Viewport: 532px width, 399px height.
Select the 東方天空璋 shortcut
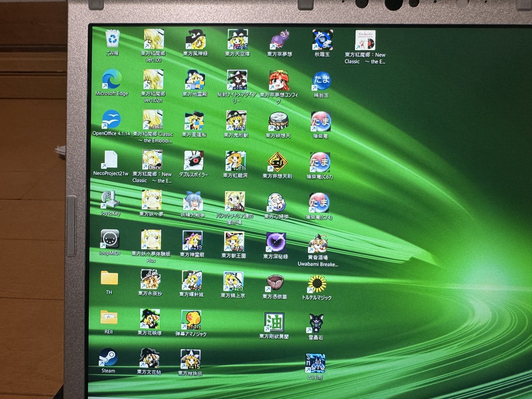pyautogui.click(x=238, y=39)
